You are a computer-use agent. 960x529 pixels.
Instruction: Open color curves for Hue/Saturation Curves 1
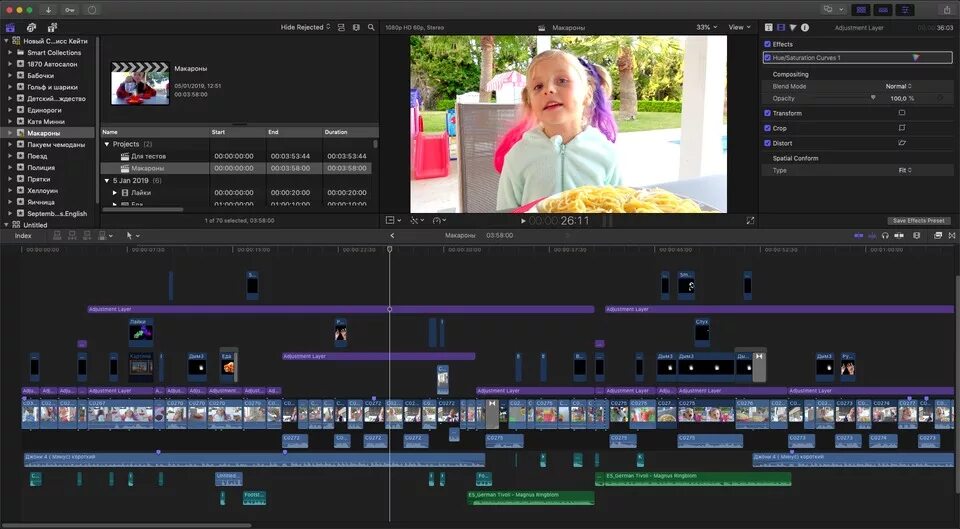(x=916, y=58)
